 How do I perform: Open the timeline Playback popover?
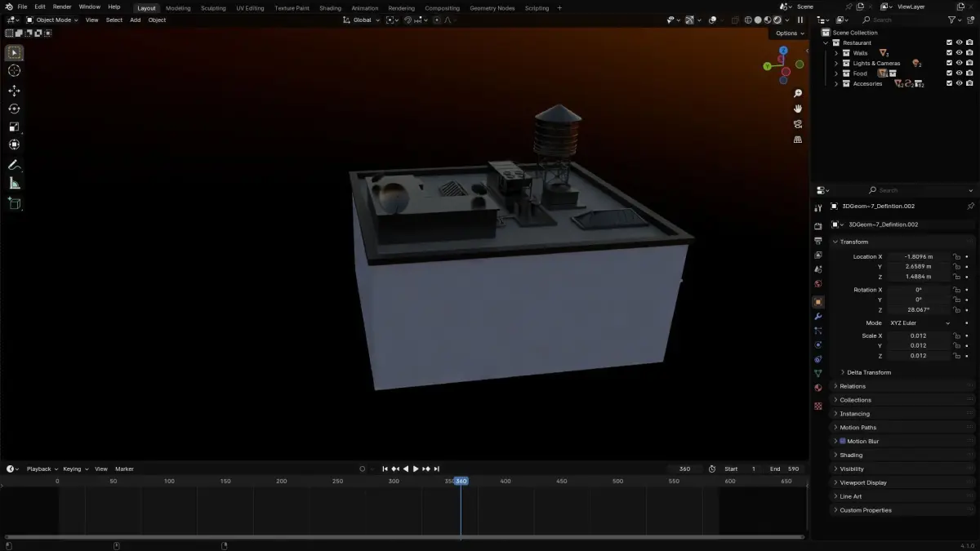click(42, 469)
